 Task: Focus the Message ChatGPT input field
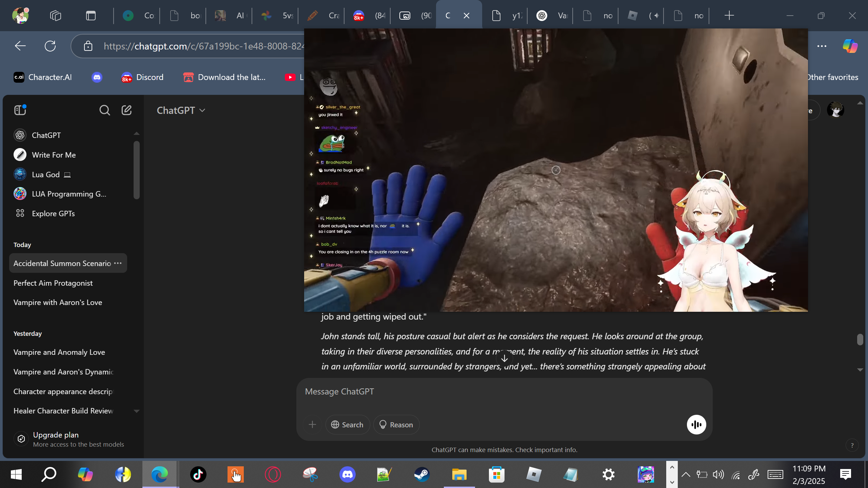[x=504, y=392]
